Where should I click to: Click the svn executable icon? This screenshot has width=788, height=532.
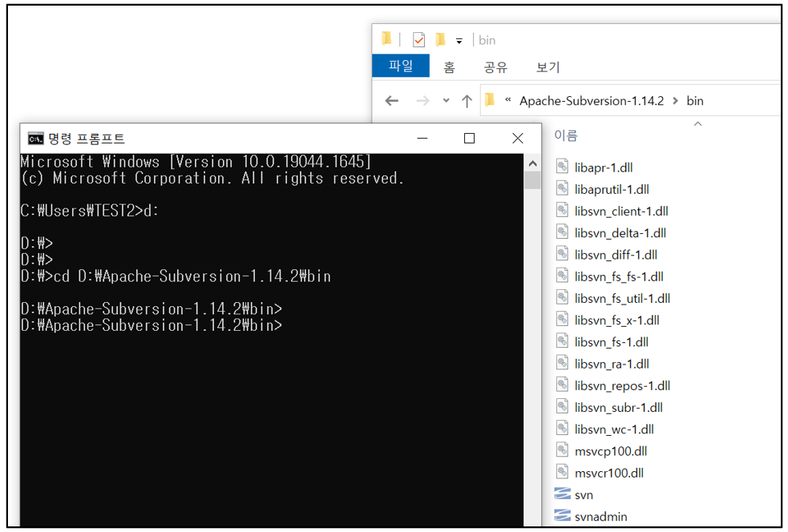563,494
